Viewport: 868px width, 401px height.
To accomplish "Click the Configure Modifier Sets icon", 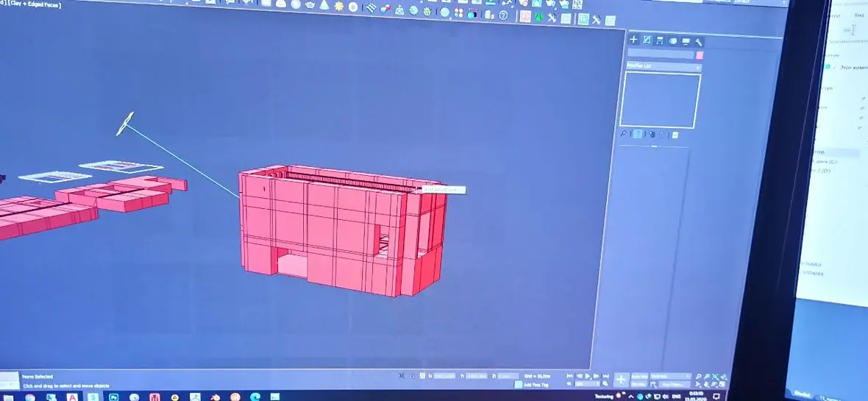I will [x=675, y=135].
